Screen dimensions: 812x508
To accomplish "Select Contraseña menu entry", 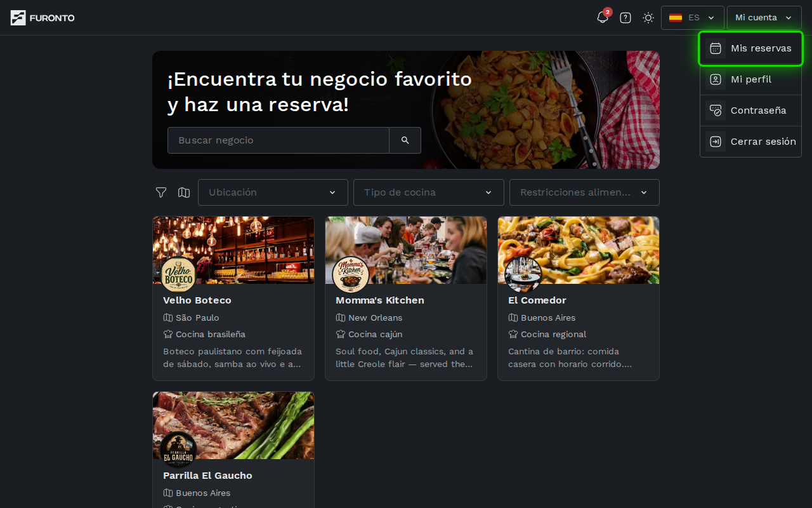I will [x=751, y=110].
